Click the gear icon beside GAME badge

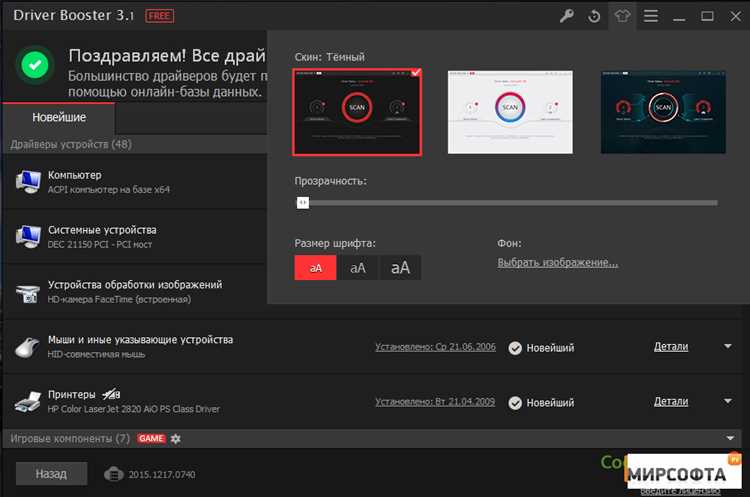click(x=176, y=439)
